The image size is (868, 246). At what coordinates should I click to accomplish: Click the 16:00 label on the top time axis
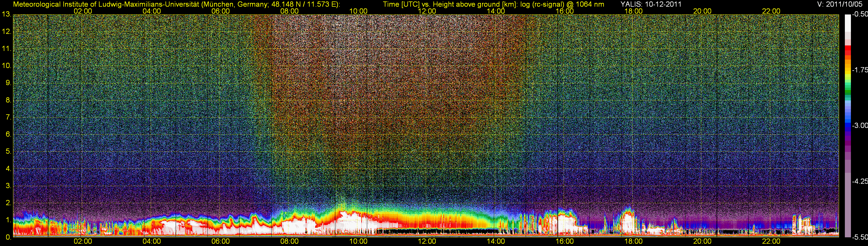point(565,11)
